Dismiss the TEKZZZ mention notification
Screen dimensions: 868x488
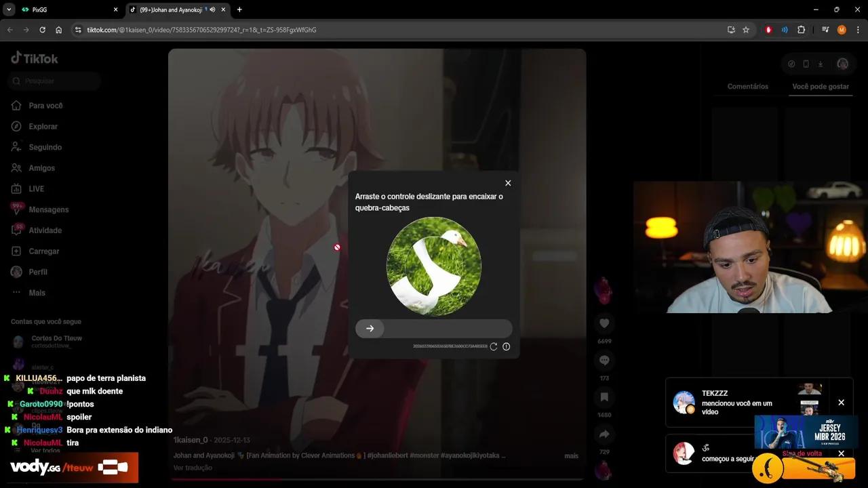pyautogui.click(x=841, y=403)
